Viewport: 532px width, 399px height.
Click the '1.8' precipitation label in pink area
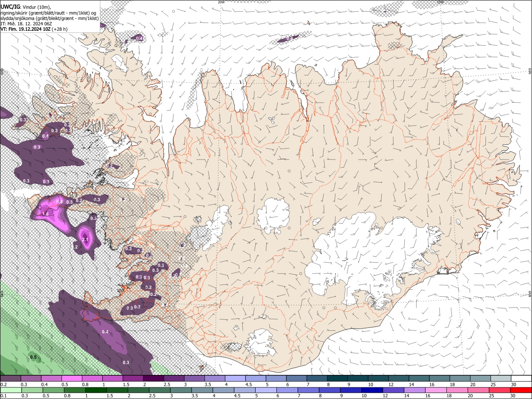[46, 214]
